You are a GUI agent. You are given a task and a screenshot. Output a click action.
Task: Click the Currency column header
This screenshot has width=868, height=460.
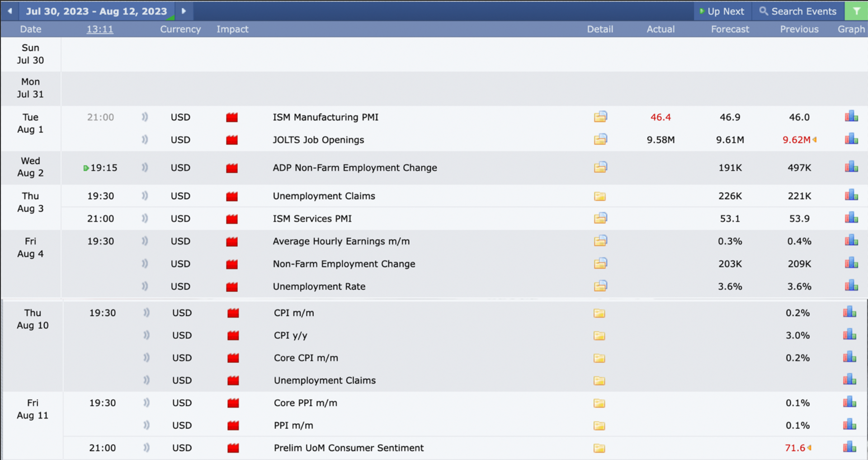click(180, 29)
